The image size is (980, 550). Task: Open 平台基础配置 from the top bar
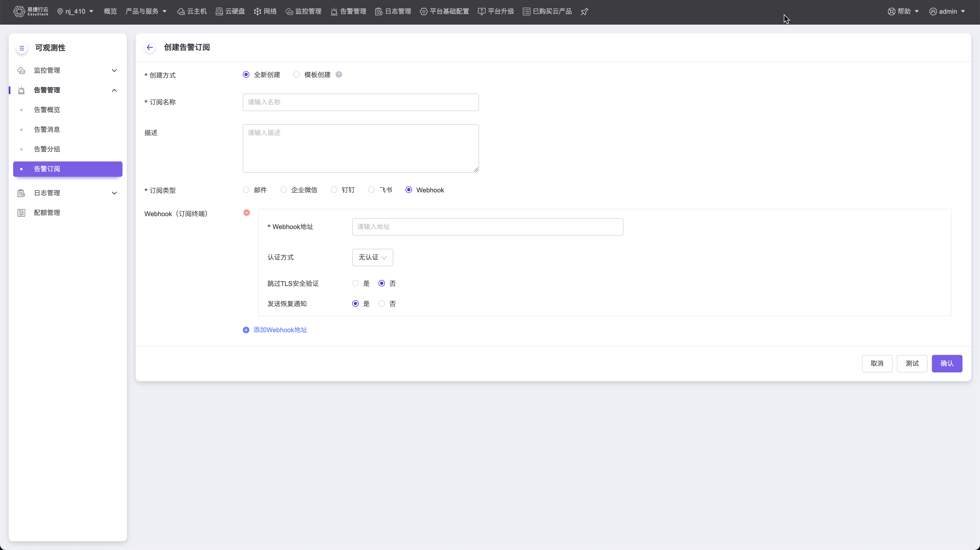(x=444, y=11)
